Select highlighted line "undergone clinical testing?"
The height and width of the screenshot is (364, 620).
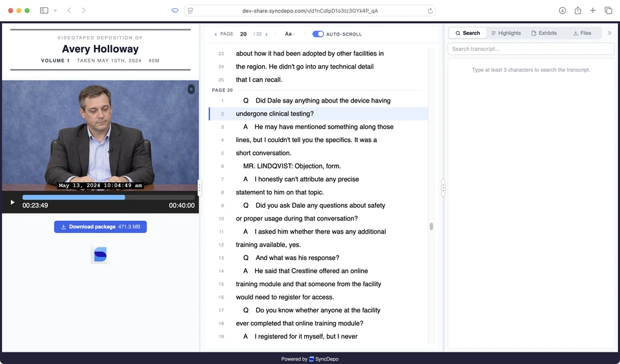pos(318,114)
